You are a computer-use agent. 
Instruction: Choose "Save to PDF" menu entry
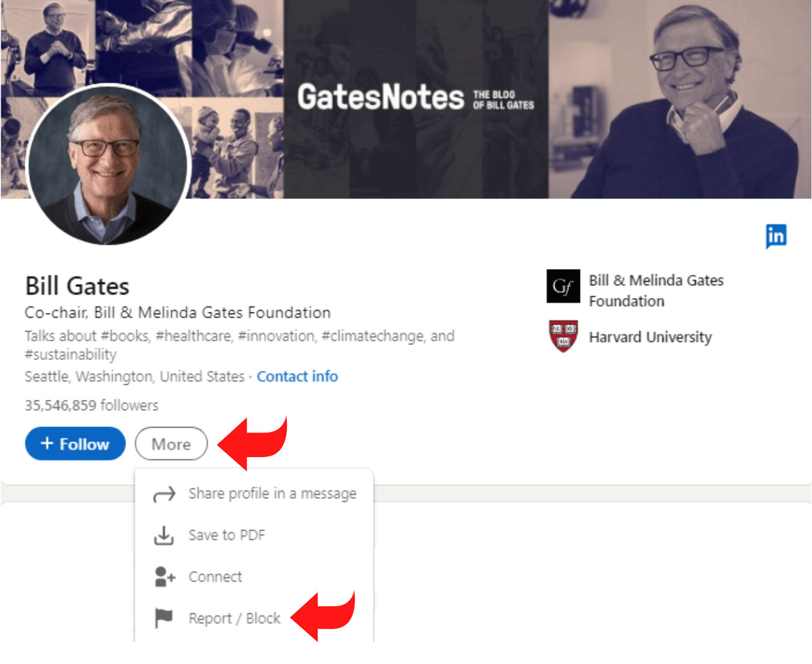point(227,536)
